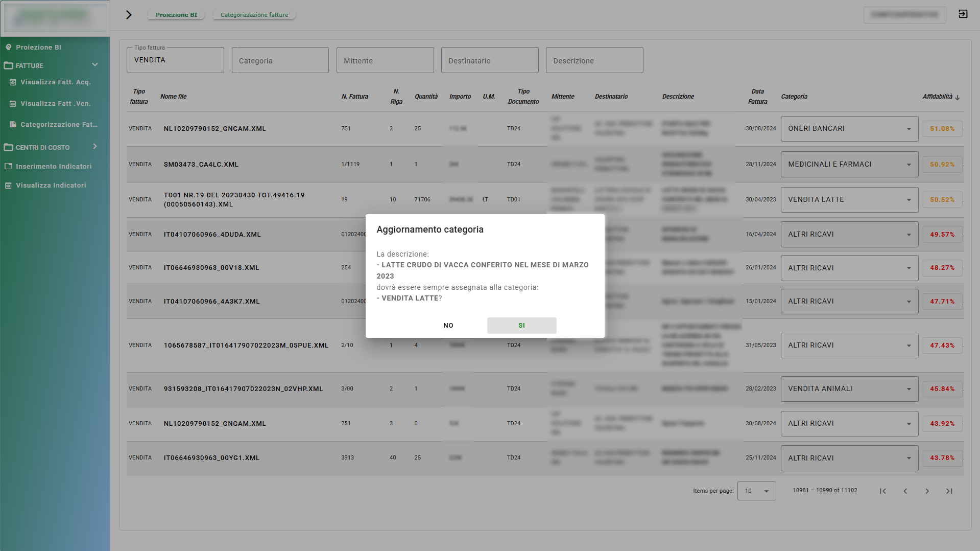Decline the category update with NO
Screen dimensions: 980x551
(x=448, y=326)
